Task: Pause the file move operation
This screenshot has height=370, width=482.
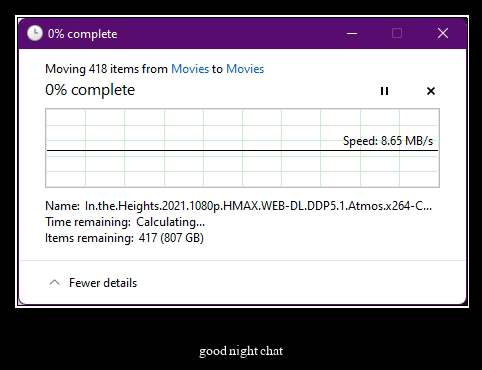Action: pos(384,91)
